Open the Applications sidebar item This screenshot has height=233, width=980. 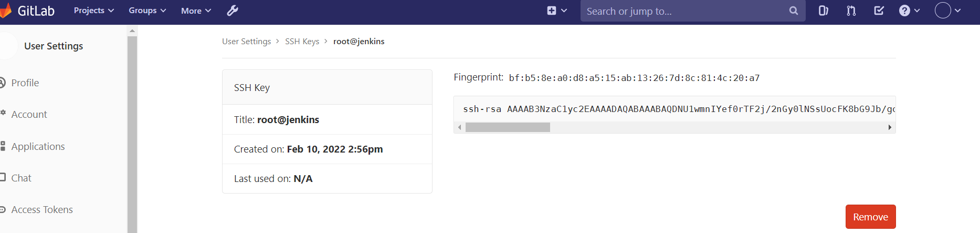tap(38, 146)
